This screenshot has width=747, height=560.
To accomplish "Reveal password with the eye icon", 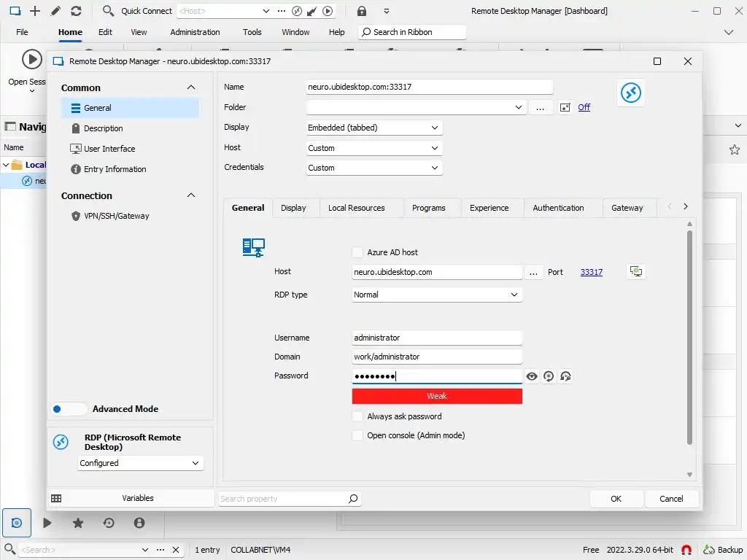I will pos(532,377).
